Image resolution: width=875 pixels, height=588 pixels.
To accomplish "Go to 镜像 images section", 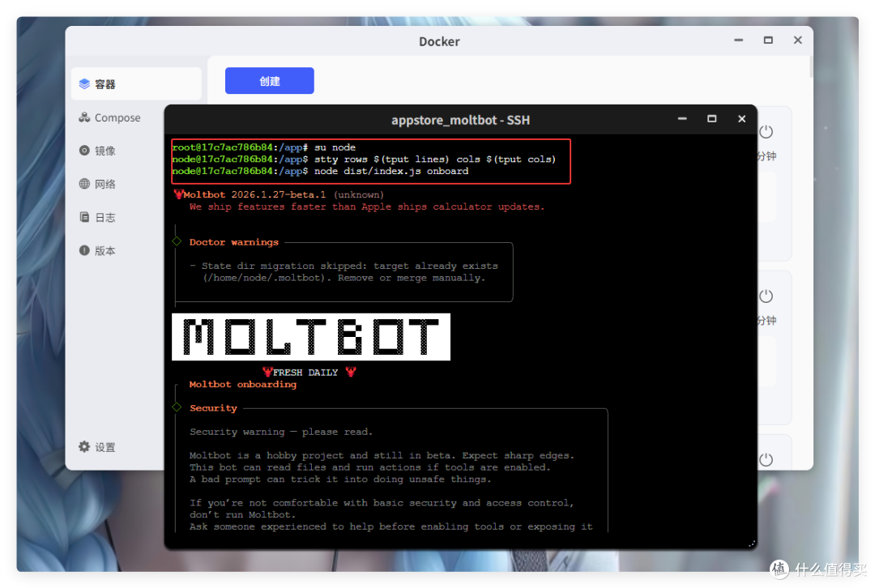I will click(x=98, y=151).
